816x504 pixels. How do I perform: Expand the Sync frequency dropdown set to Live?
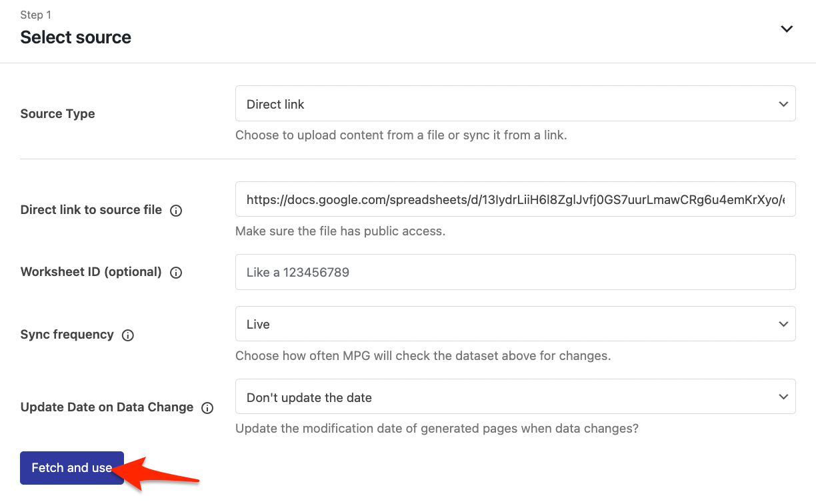(x=515, y=324)
